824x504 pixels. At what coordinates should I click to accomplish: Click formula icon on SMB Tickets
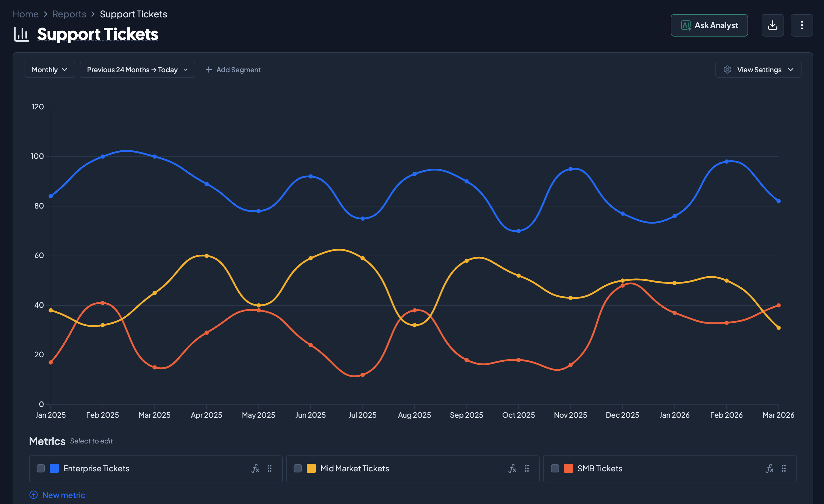coord(769,469)
